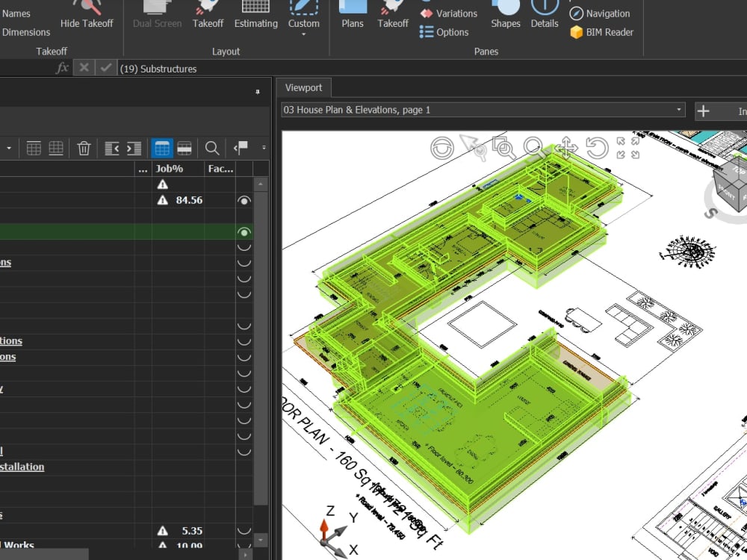The width and height of the screenshot is (747, 560).
Task: Toggle visibility eye on green highlighted row
Action: click(244, 232)
